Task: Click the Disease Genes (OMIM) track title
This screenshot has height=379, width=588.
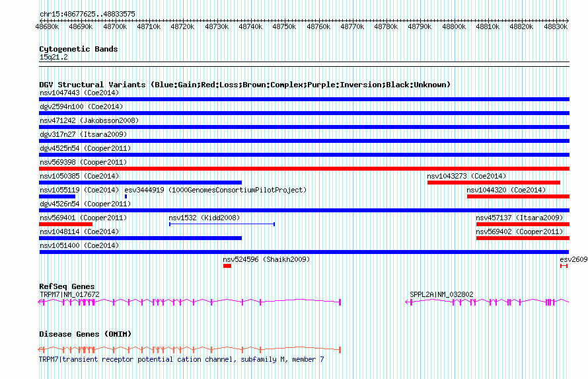Action: coord(85,334)
